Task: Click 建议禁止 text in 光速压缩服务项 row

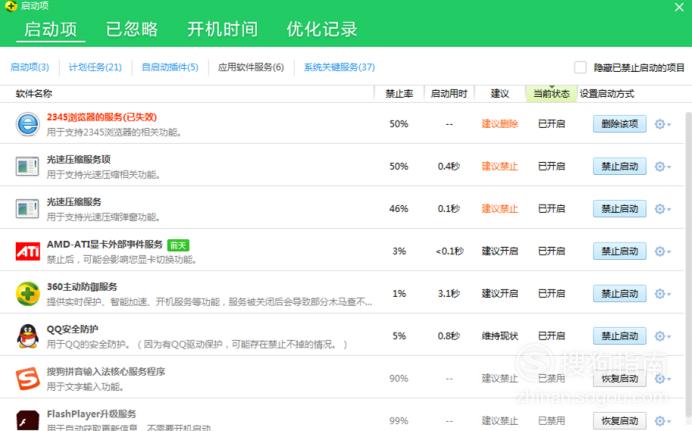Action: pos(500,166)
